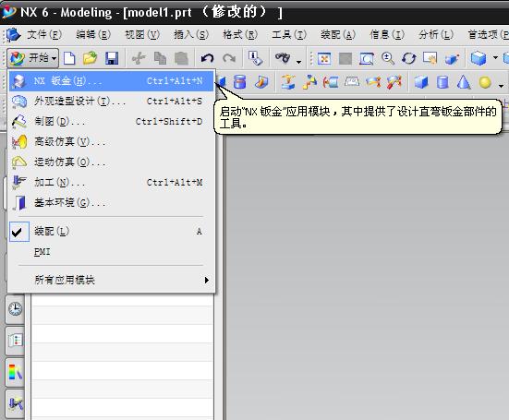Click the object information icon
Image resolution: width=509 pixels, height=420 pixels.
point(255,58)
